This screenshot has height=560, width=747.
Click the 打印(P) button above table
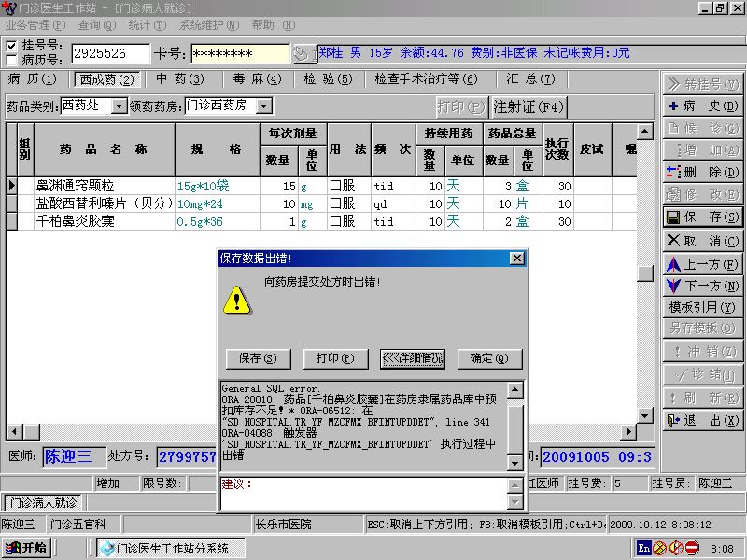460,106
